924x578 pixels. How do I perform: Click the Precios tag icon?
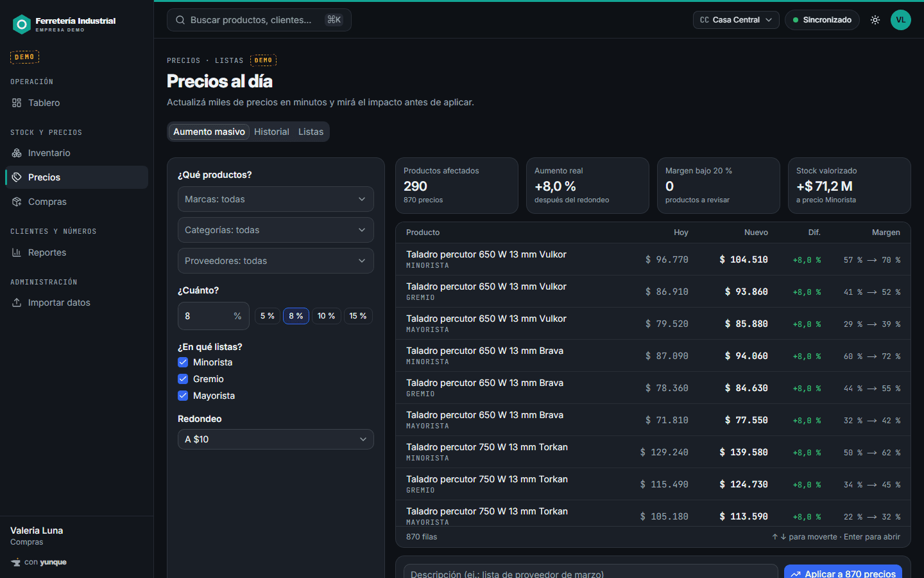17,177
